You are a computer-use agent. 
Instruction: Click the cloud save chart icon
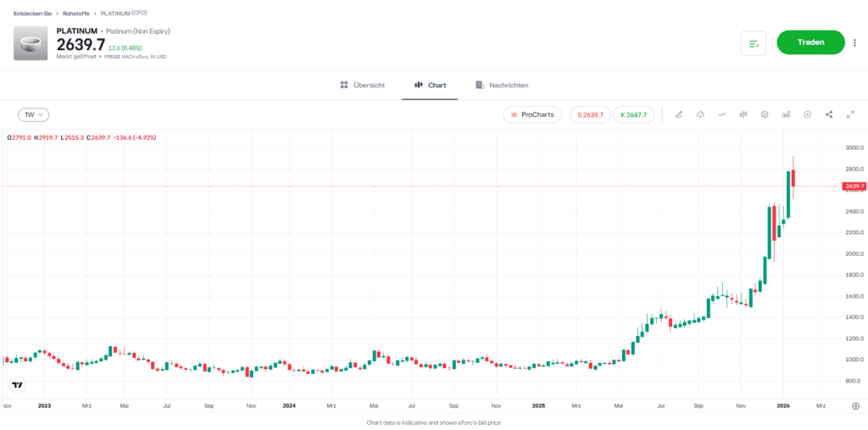point(700,114)
